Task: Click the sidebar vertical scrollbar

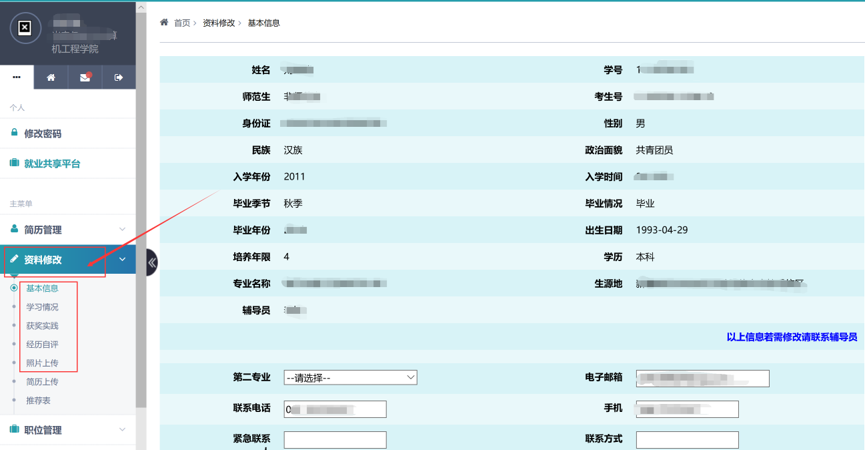Action: (x=141, y=200)
